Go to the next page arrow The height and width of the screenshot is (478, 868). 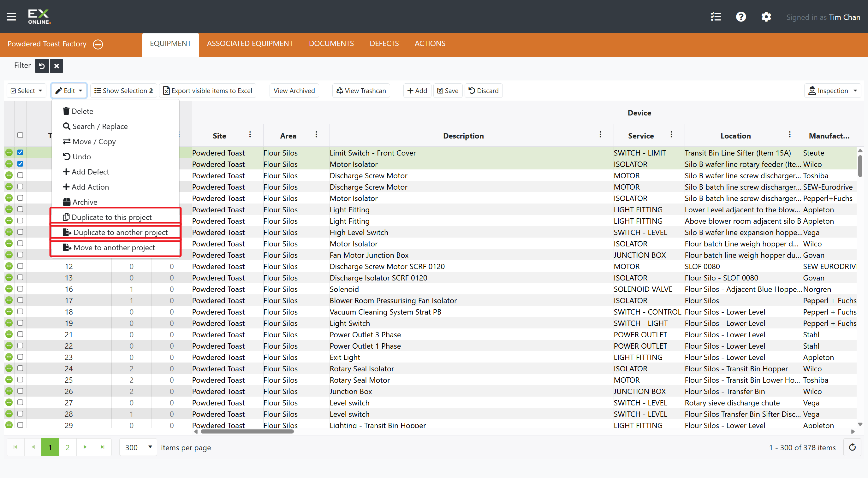click(x=85, y=447)
